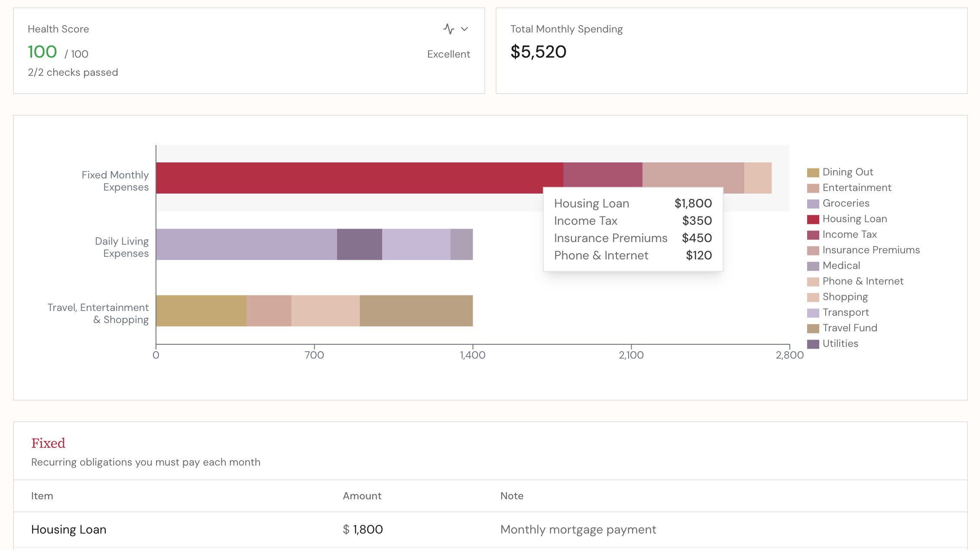Viewport: 980px width, 550px height.
Task: Click the Shopping legend square
Action: 813,298
